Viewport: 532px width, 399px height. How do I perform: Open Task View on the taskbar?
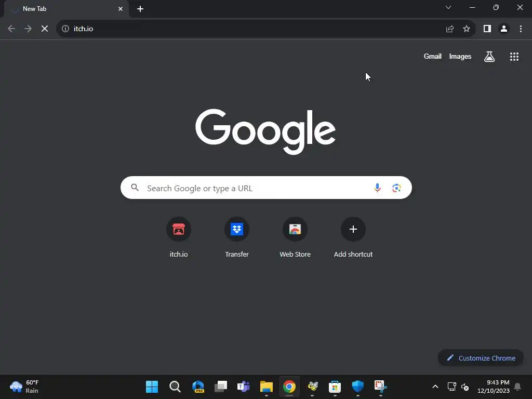pyautogui.click(x=220, y=387)
